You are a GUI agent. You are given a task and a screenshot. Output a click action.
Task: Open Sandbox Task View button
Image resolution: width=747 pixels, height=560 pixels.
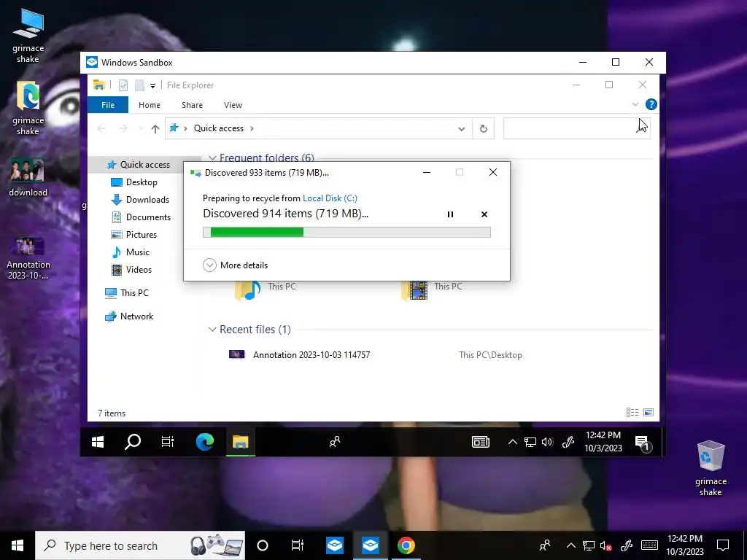[x=168, y=443]
